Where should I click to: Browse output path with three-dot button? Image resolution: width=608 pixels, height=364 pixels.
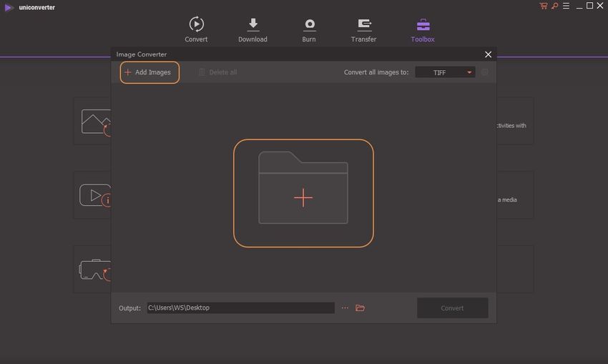pos(345,308)
